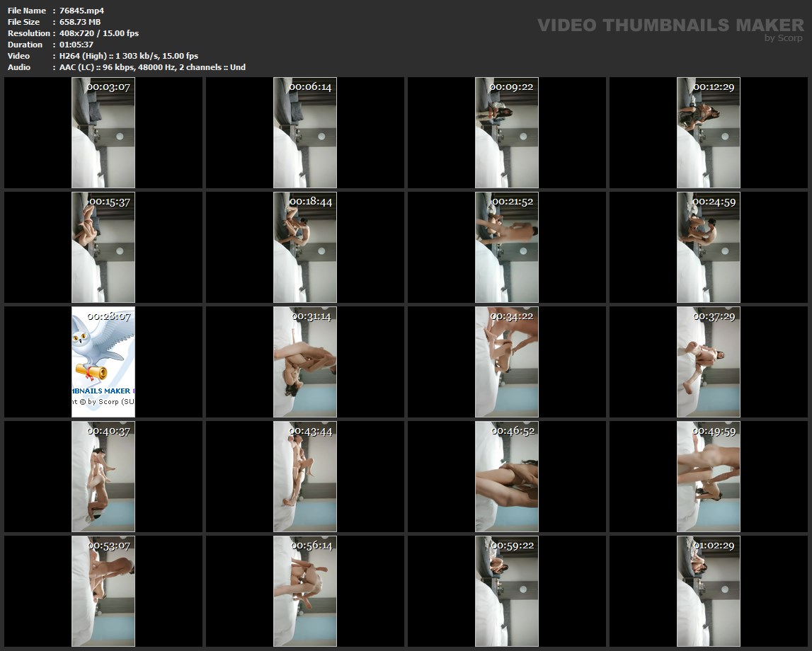Click the frame at 00:12:29
This screenshot has width=812, height=651.
pos(709,132)
